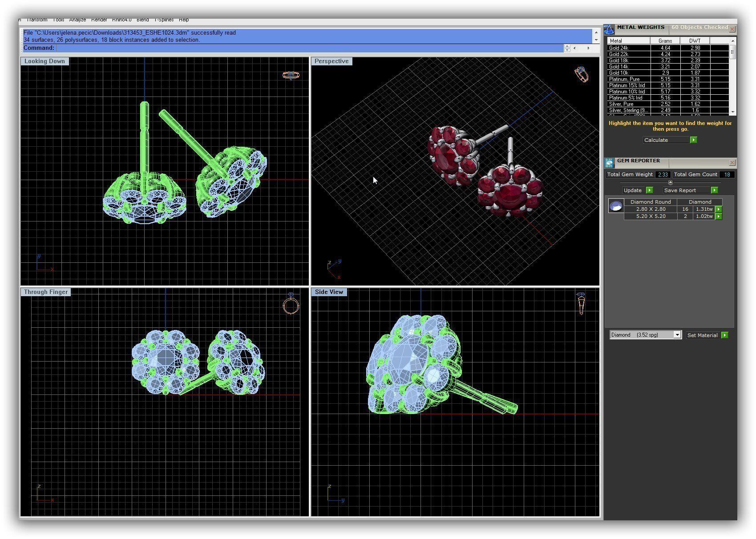756x539 pixels.
Task: Select the Gold 14k row
Action: click(668, 66)
